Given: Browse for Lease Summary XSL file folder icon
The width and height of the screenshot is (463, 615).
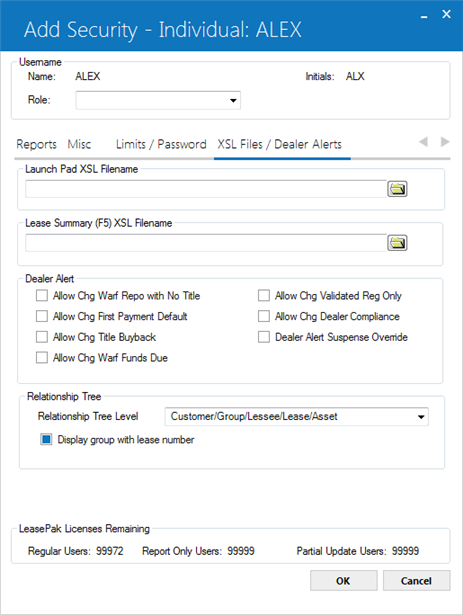Looking at the screenshot, I should tap(397, 243).
